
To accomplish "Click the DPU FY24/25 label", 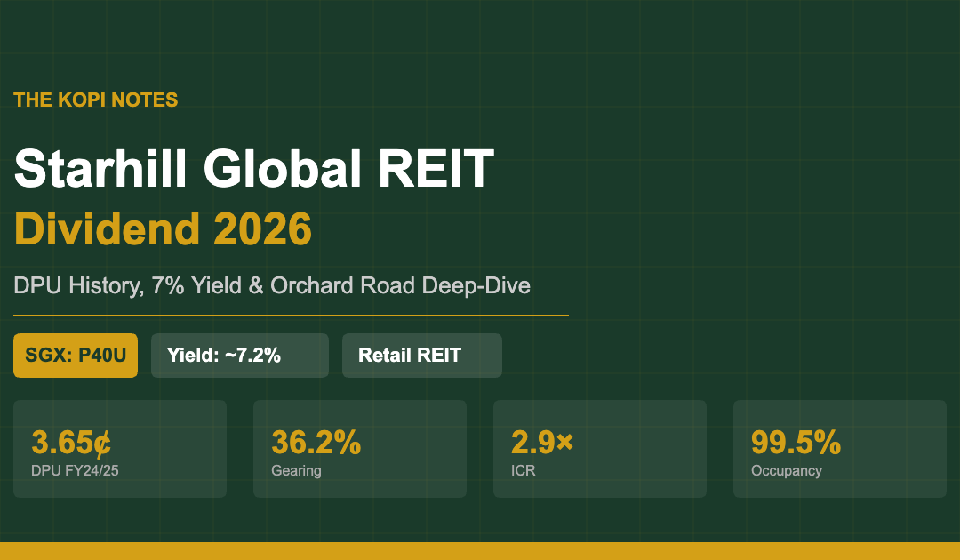I will [75, 470].
